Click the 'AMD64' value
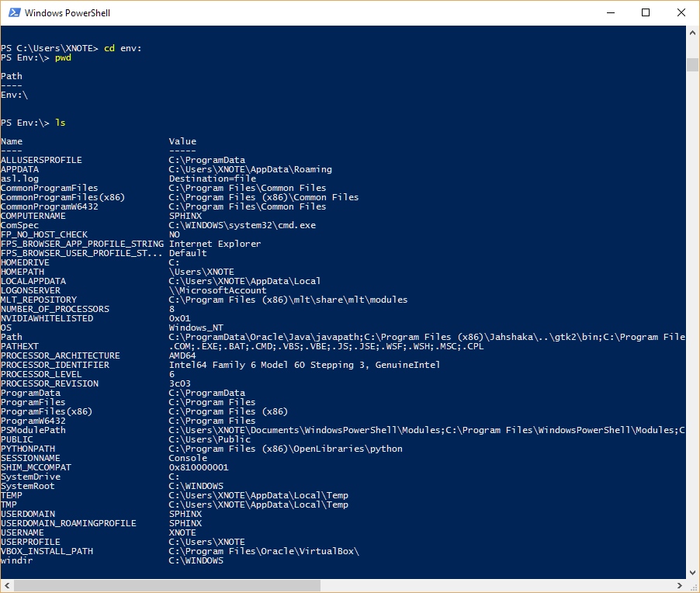Screen dimensions: 700x593 click(x=182, y=355)
